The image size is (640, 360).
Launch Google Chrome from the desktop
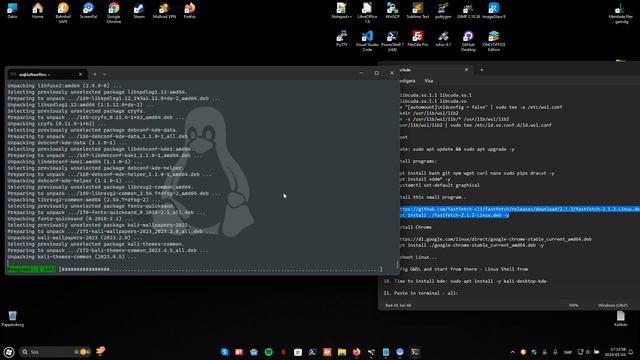pyautogui.click(x=113, y=12)
